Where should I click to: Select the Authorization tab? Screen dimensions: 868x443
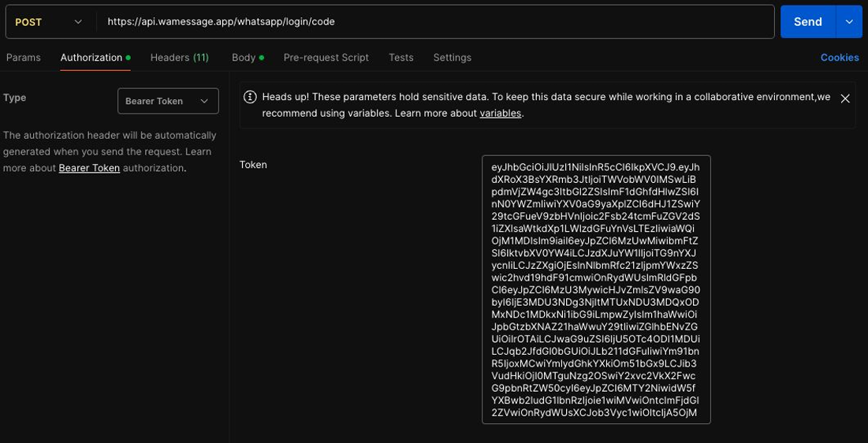[x=91, y=58]
